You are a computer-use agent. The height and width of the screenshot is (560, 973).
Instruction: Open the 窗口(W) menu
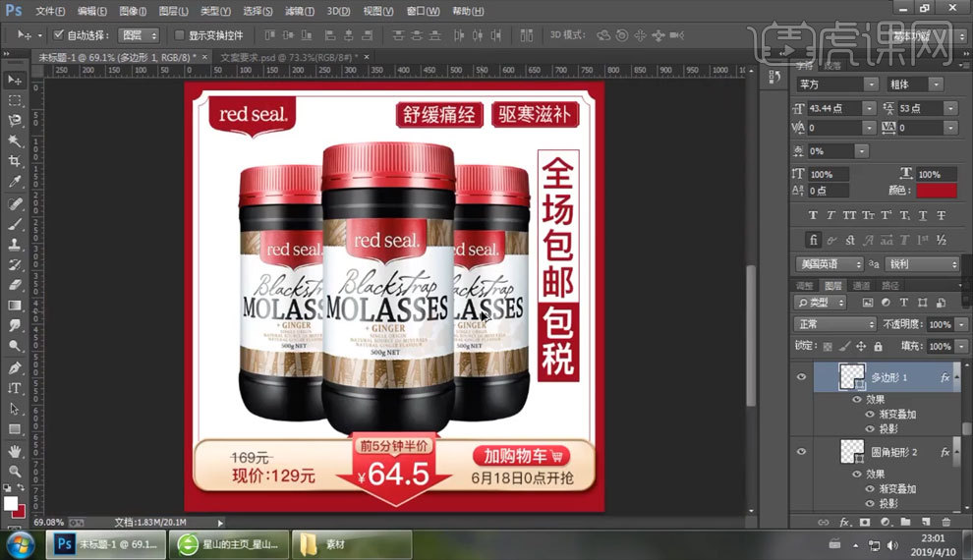[423, 11]
